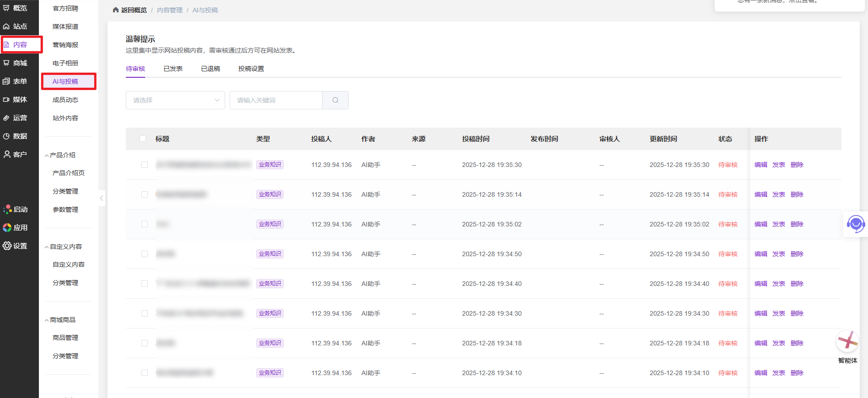Switch to the 投稿设置 tab

pos(251,69)
